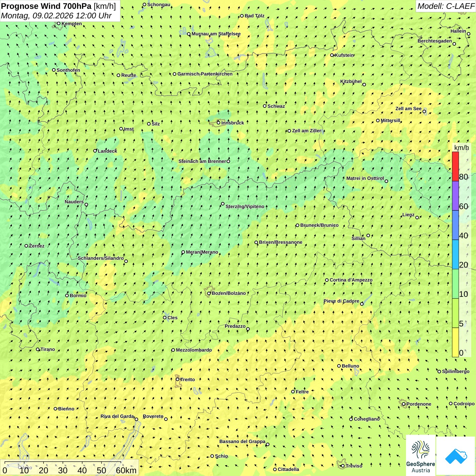Click the red 80 km/h legend color
The image size is (476, 476).
coord(455,166)
